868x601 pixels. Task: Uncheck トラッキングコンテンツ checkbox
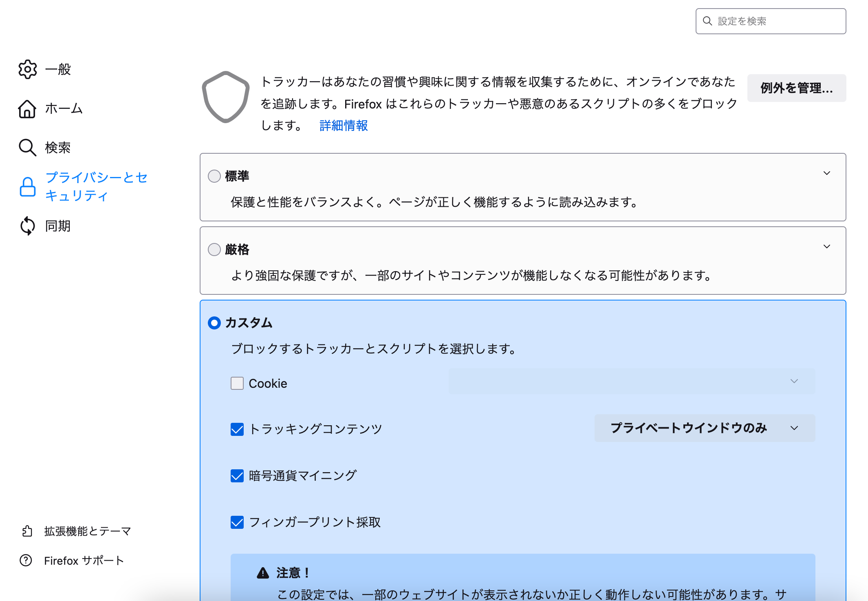[x=237, y=429]
